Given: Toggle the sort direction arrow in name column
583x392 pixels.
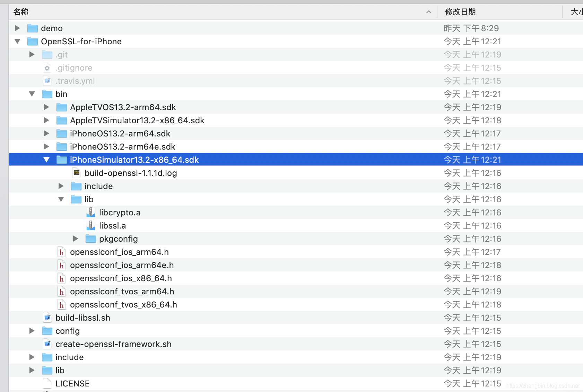Looking at the screenshot, I should click(x=429, y=12).
